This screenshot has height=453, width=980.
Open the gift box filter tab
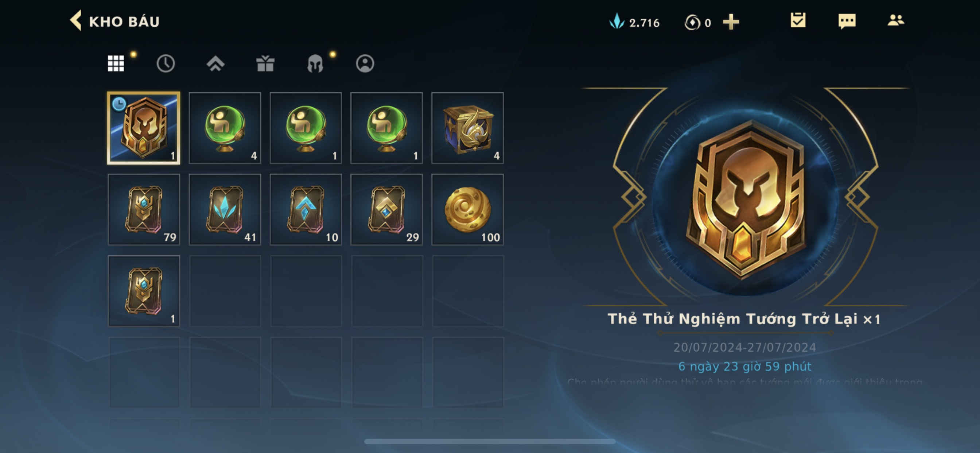point(265,63)
